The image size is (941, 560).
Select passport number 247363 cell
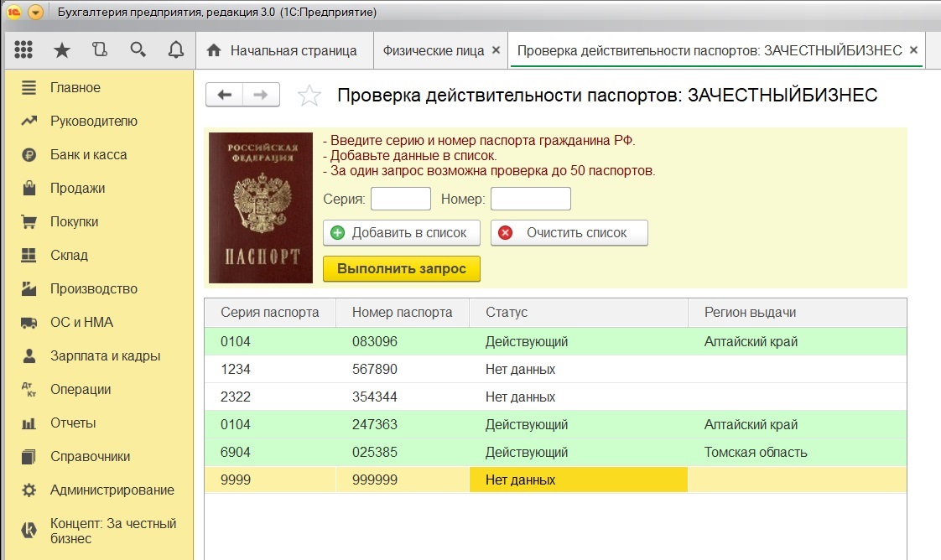[x=402, y=424]
